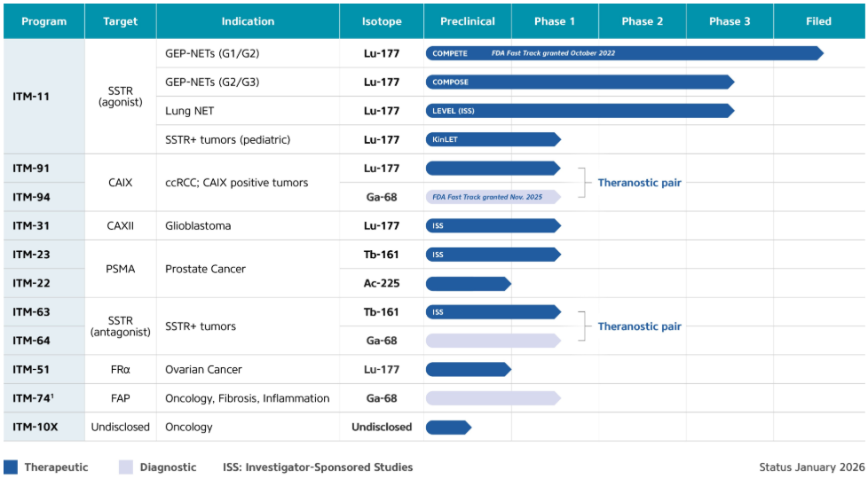
Task: Select the Ga-68 isotope for ITM-64
Action: pyautogui.click(x=382, y=341)
